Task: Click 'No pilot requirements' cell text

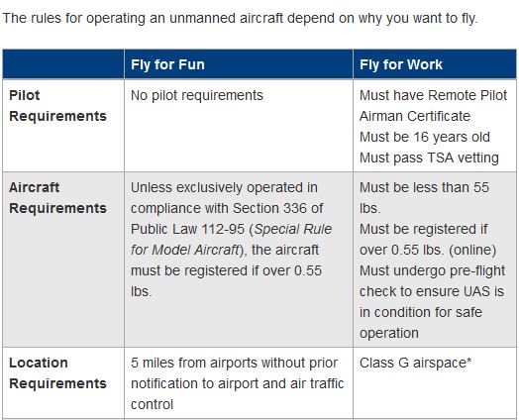Action: pyautogui.click(x=197, y=95)
